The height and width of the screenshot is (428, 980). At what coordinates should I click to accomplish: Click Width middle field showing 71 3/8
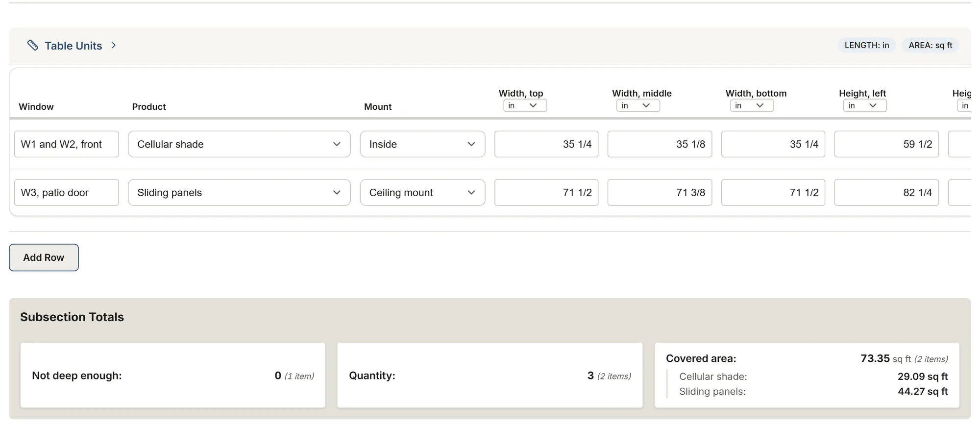(660, 192)
